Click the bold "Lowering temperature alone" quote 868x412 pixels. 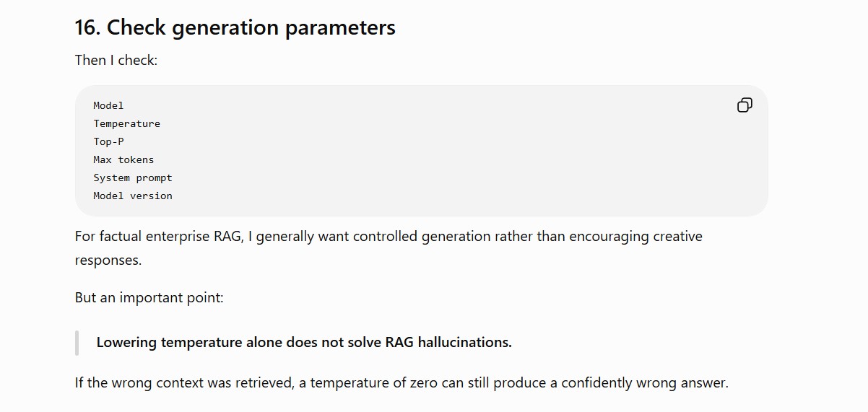[304, 342]
